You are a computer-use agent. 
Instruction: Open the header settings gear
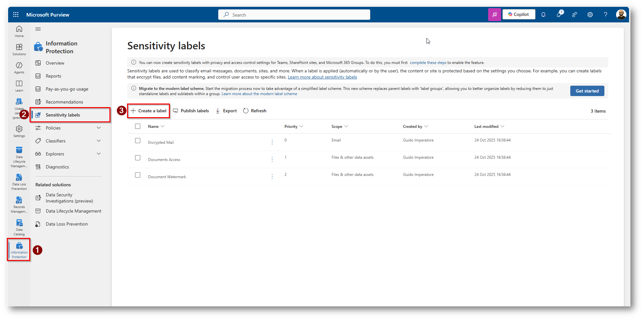pos(590,15)
